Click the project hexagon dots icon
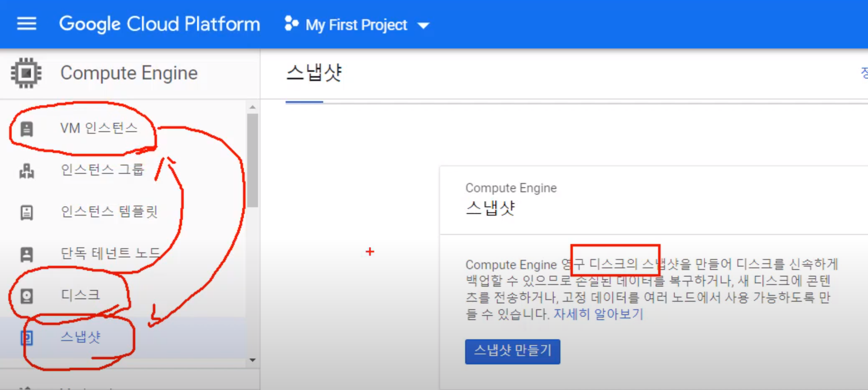868x390 pixels. point(291,25)
